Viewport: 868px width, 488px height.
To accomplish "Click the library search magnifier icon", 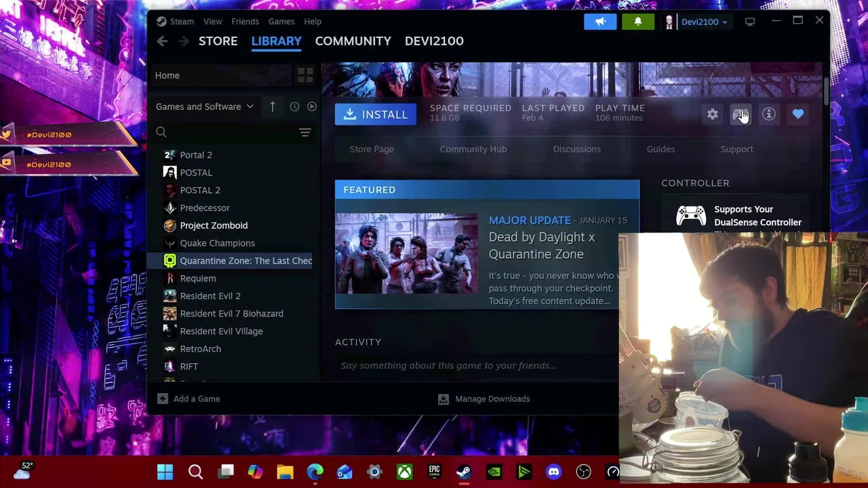I will 161,132.
